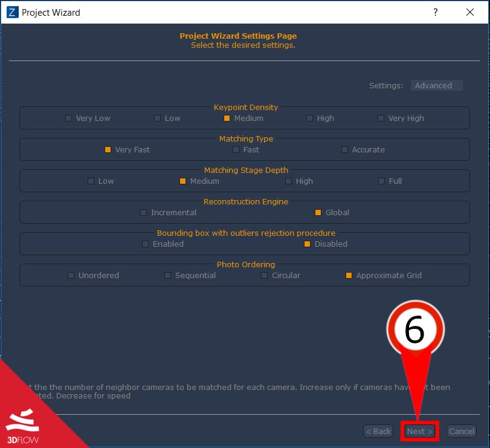Screen dimensions: 490x448
Task: Open the Settings Advanced dropdown
Action: 437,85
